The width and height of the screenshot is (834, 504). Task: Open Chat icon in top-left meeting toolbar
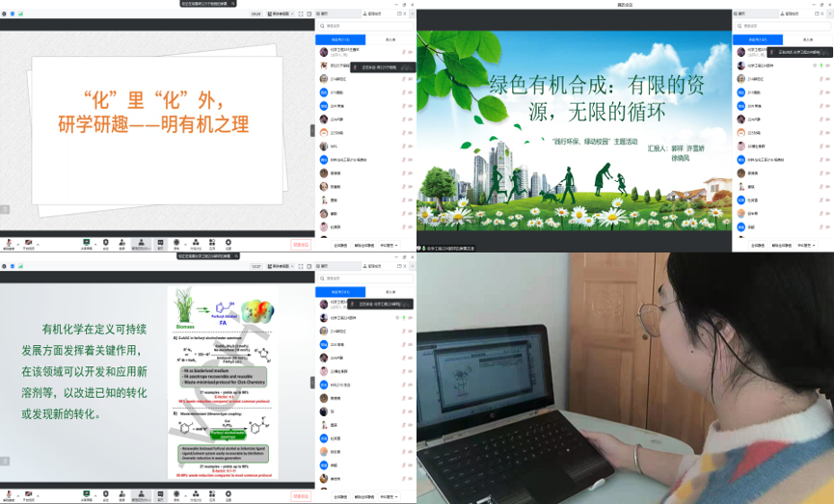click(x=158, y=242)
